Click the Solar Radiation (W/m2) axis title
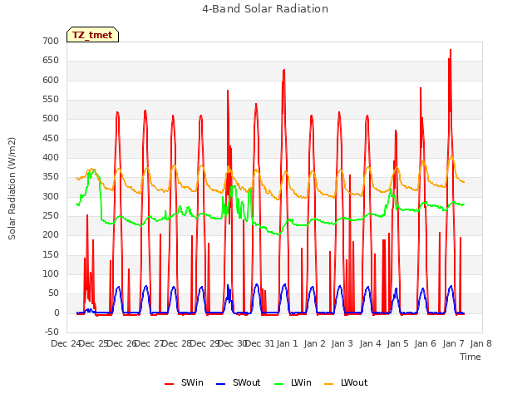Screen dimensions: 532x399 click(x=12, y=189)
